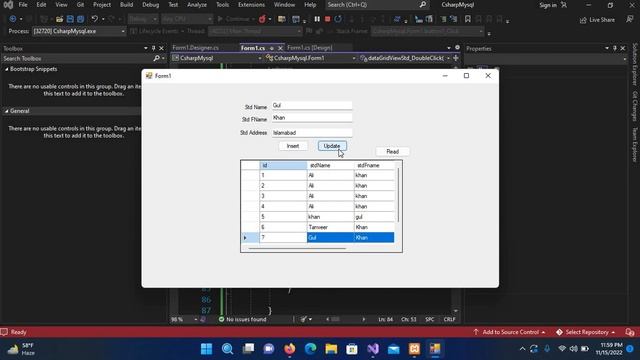Click the Hot Reload flame icon
Viewport: 640px width, 360px height.
pos(262,19)
